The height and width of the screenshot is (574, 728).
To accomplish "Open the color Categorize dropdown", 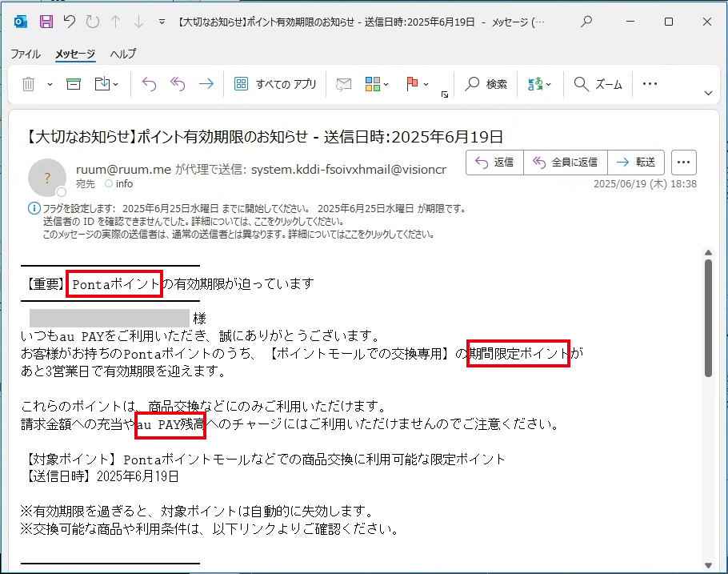I will pyautogui.click(x=377, y=84).
